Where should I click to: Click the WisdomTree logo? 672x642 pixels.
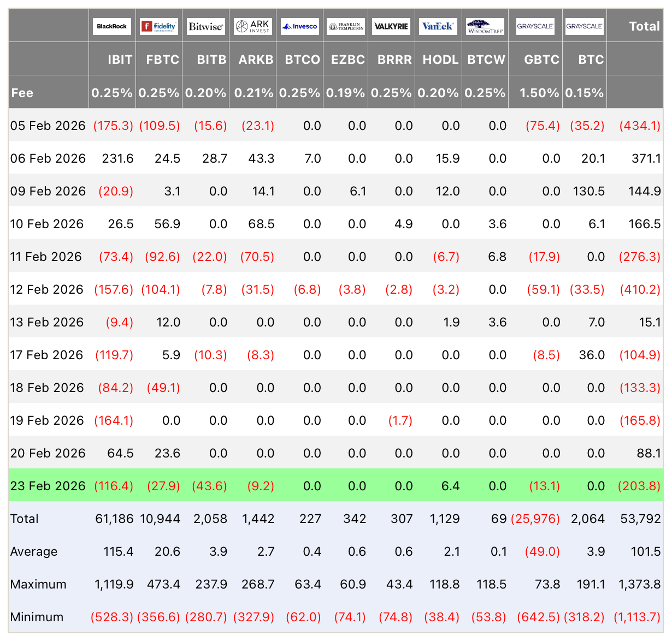485,26
